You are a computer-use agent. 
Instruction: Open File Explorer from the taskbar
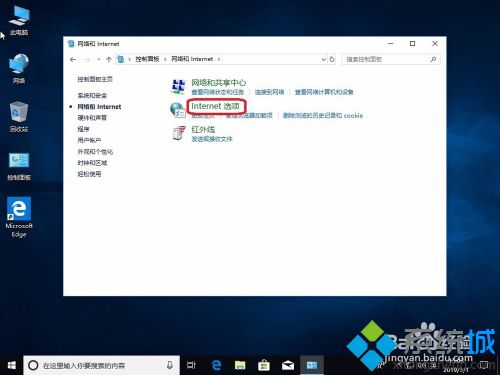240,365
